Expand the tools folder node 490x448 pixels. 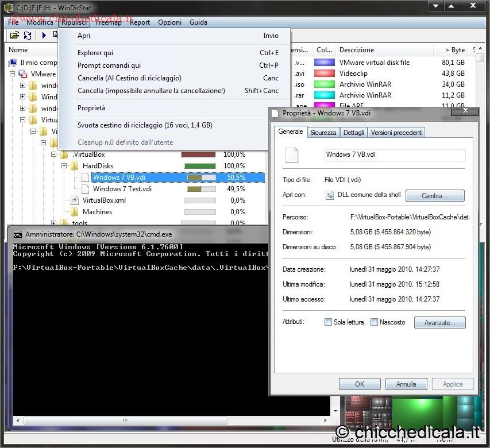[54, 223]
